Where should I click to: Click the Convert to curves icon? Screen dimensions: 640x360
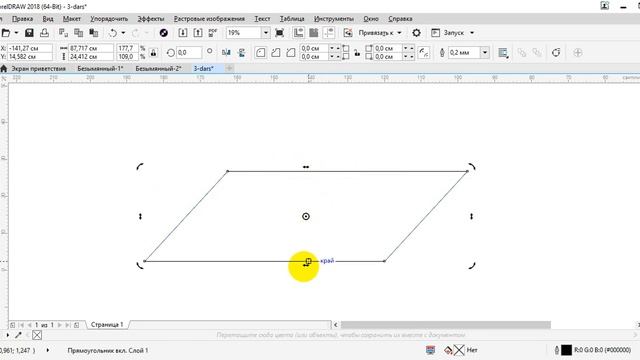(x=556, y=53)
